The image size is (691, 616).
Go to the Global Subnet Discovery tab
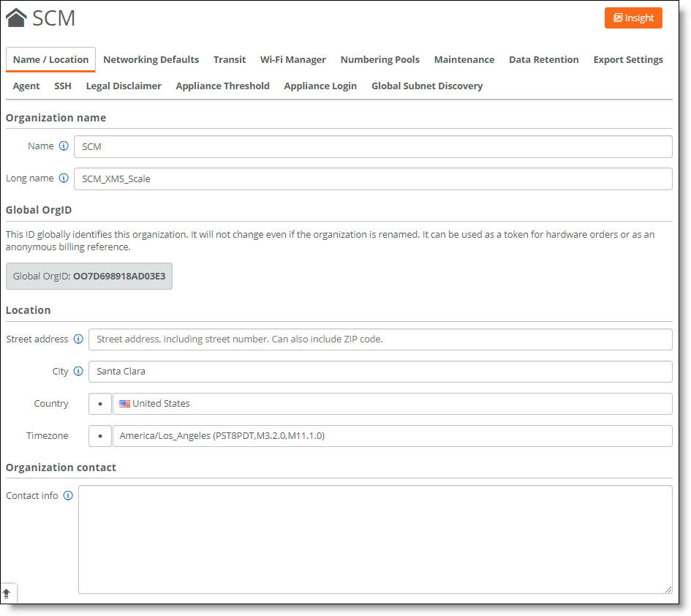pos(427,86)
